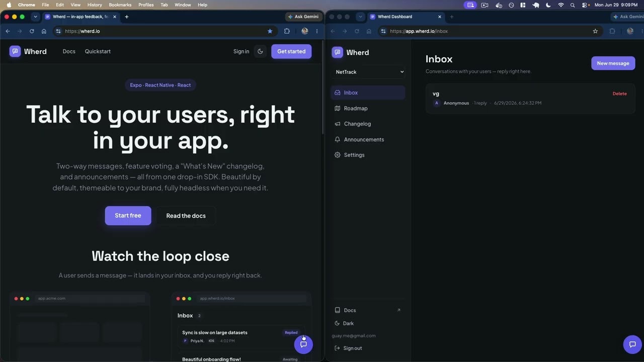Image resolution: width=644 pixels, height=362 pixels.
Task: Toggle dark mode moon icon on wherd.io
Action: (260, 51)
